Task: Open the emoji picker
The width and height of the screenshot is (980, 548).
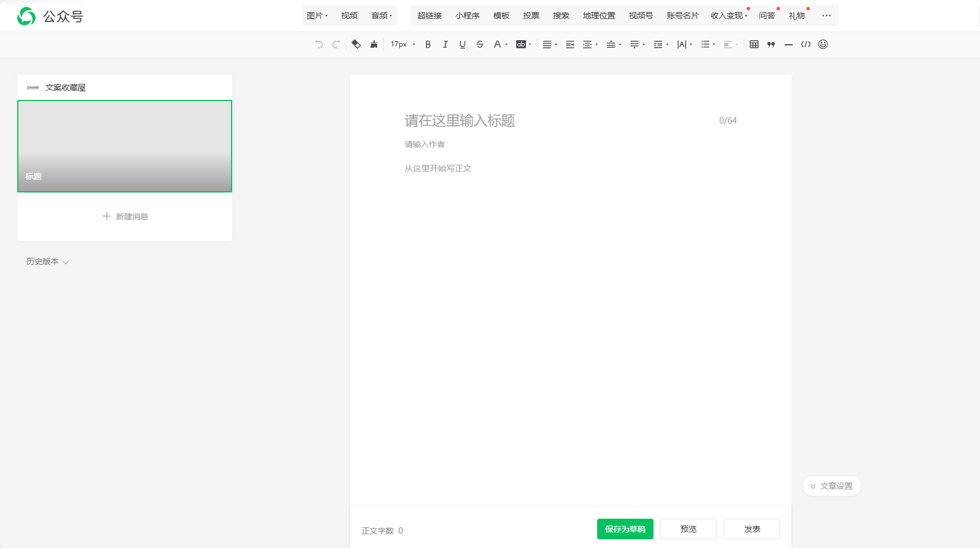Action: click(x=823, y=44)
